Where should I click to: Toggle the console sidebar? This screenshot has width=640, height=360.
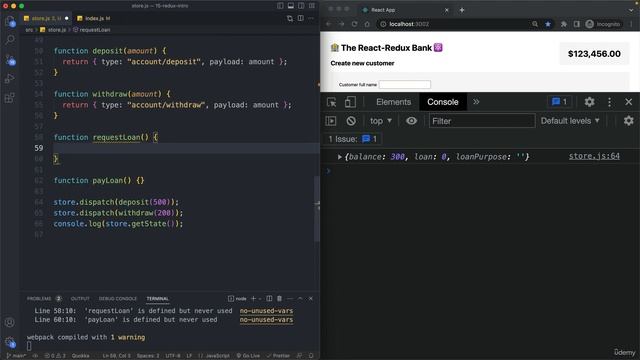(x=331, y=121)
